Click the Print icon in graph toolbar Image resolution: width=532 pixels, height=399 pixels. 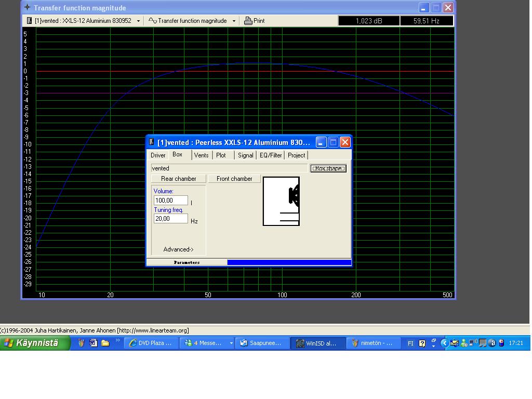coord(248,21)
